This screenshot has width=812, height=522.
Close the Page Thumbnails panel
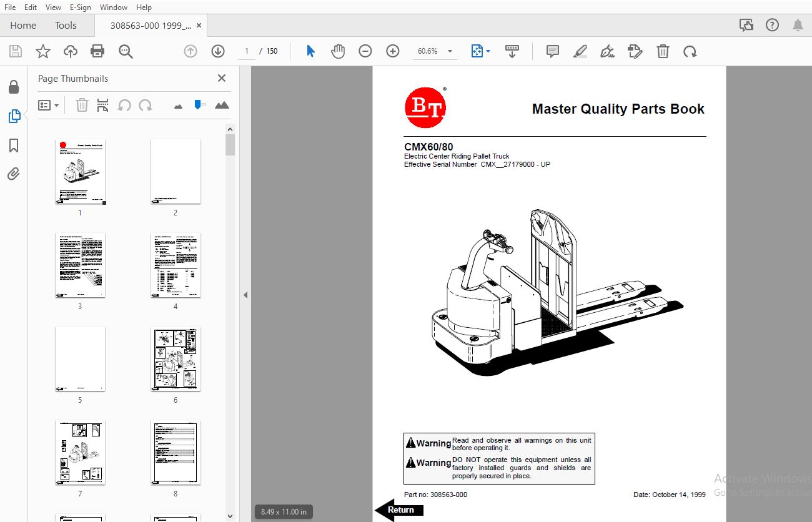[x=221, y=78]
